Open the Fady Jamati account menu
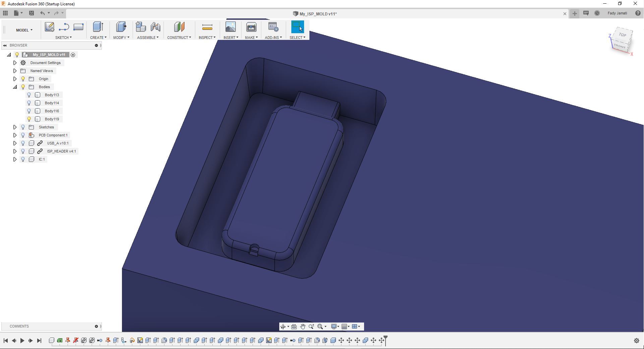This screenshot has height=349, width=644. pyautogui.click(x=617, y=13)
